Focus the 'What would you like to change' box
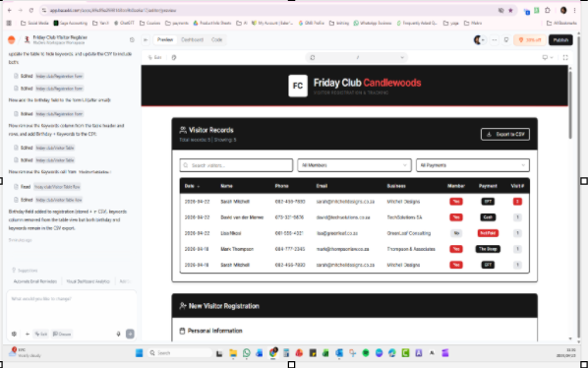The image size is (588, 368). pos(71,308)
